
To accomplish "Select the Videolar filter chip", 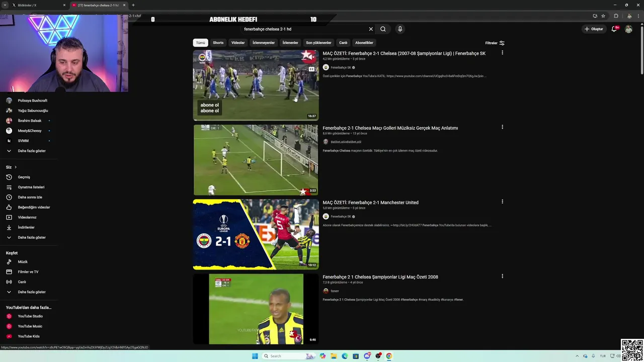I will 238,43.
